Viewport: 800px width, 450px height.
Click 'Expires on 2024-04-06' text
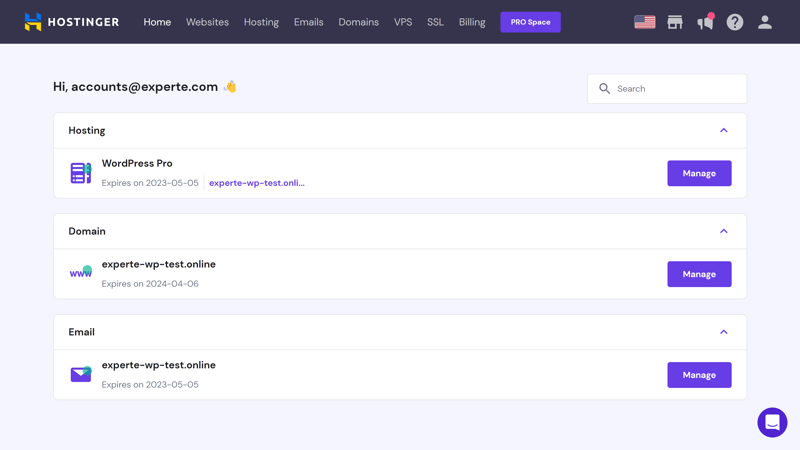pyautogui.click(x=150, y=284)
